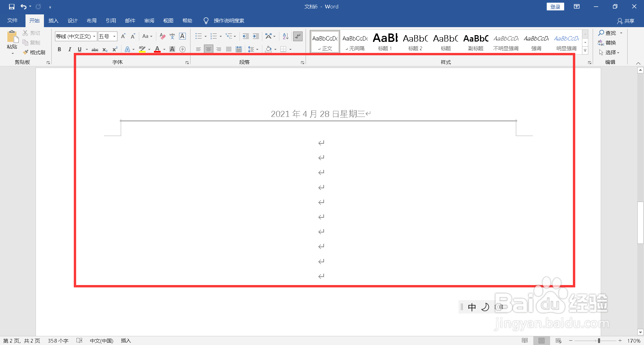Image resolution: width=644 pixels, height=345 pixels.
Task: Click the Paste clipboard icon
Action: (x=12, y=37)
